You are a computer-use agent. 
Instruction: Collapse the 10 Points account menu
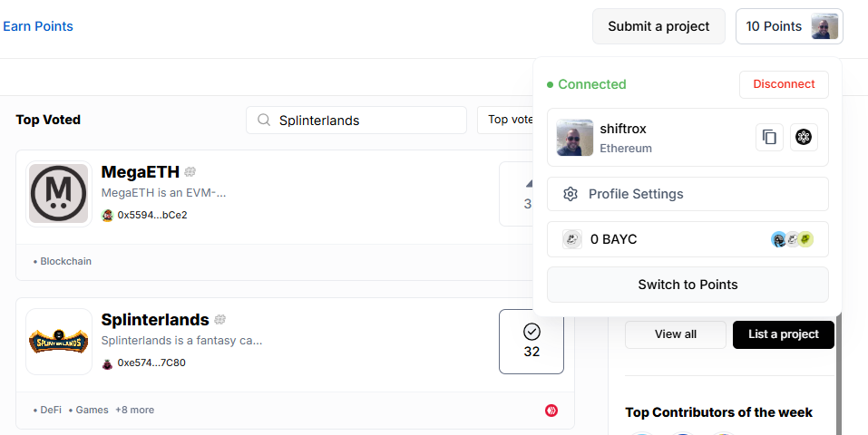[789, 26]
